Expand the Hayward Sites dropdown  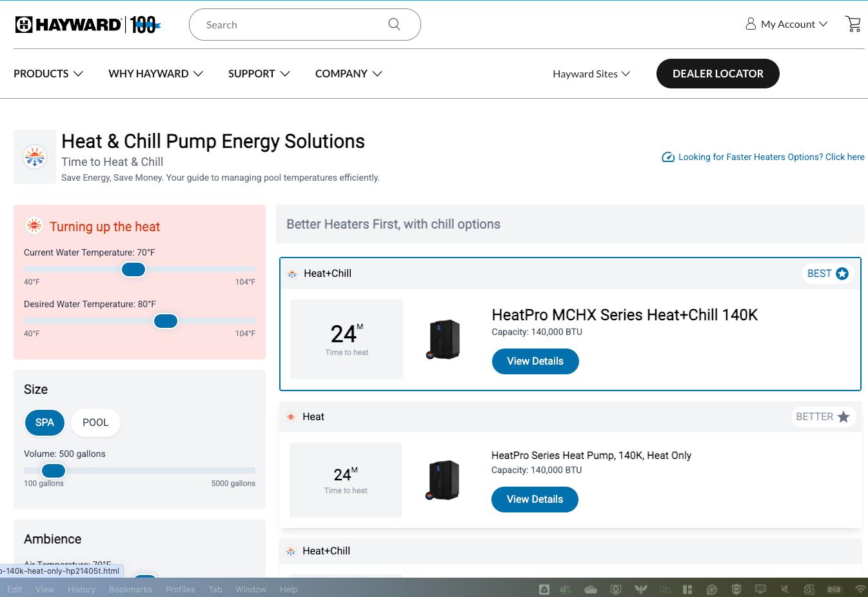590,74
